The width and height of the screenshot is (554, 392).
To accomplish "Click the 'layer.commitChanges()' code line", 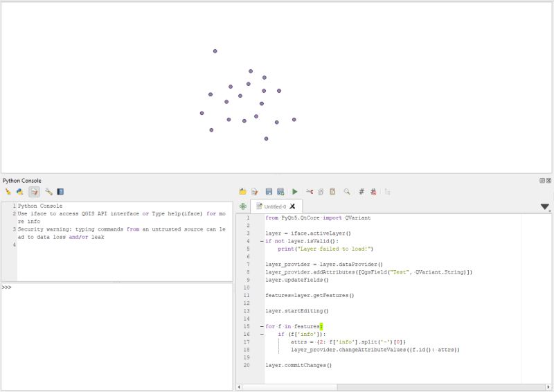I will click(x=298, y=366).
